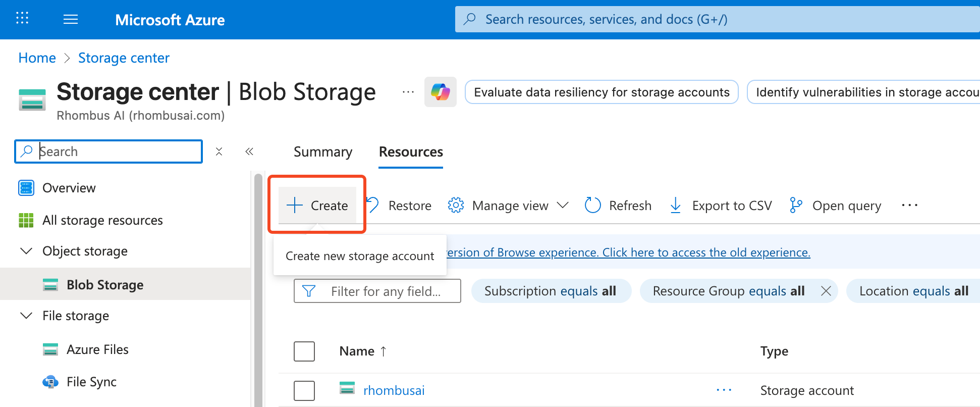Refresh the resource list
The width and height of the screenshot is (980, 407).
click(618, 206)
